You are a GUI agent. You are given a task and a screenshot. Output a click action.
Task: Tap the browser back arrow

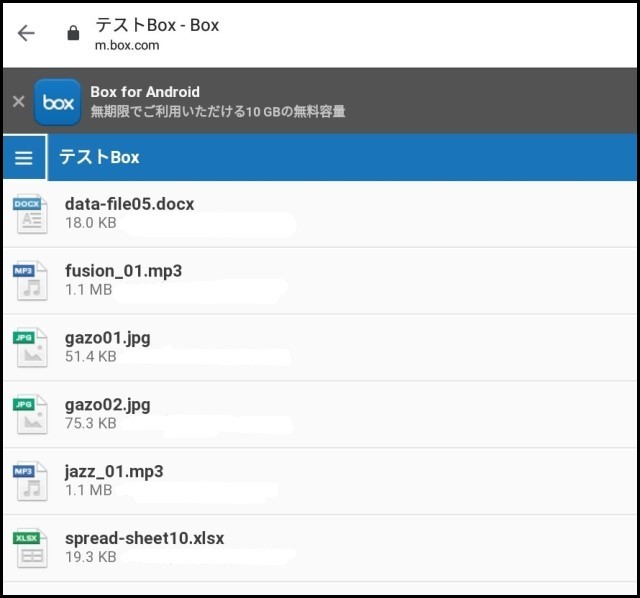pos(26,33)
